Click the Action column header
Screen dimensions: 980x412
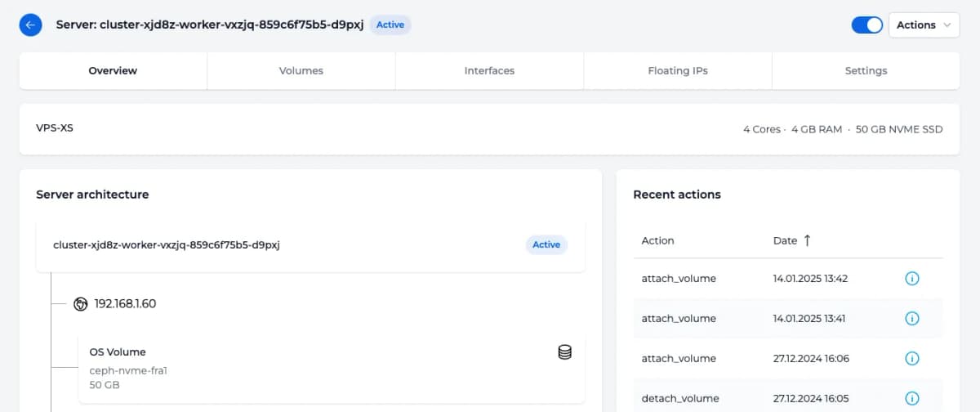pyautogui.click(x=657, y=240)
